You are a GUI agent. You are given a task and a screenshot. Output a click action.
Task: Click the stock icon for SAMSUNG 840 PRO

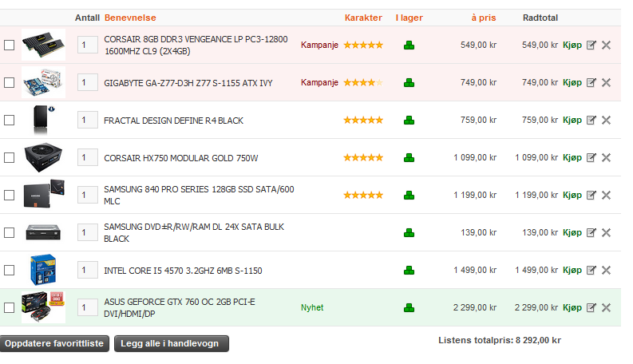point(409,196)
